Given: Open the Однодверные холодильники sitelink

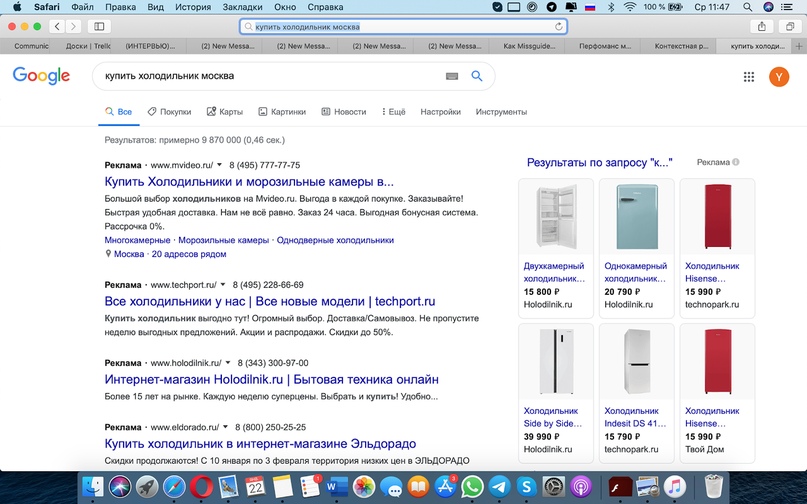Looking at the screenshot, I should [x=335, y=240].
